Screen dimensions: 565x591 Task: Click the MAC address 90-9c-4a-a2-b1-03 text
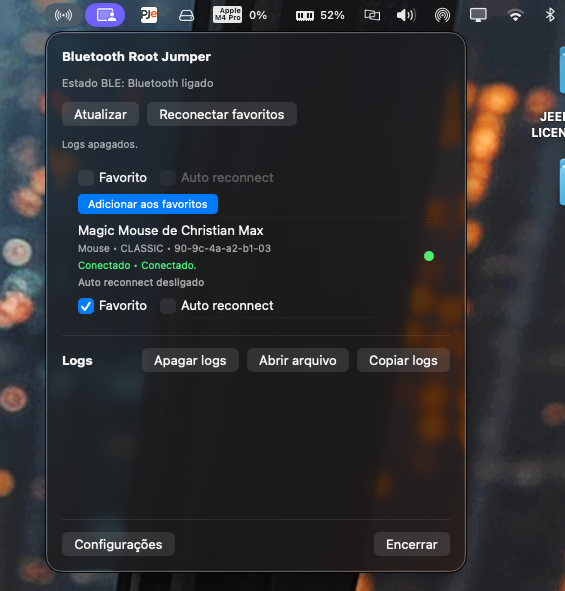222,248
